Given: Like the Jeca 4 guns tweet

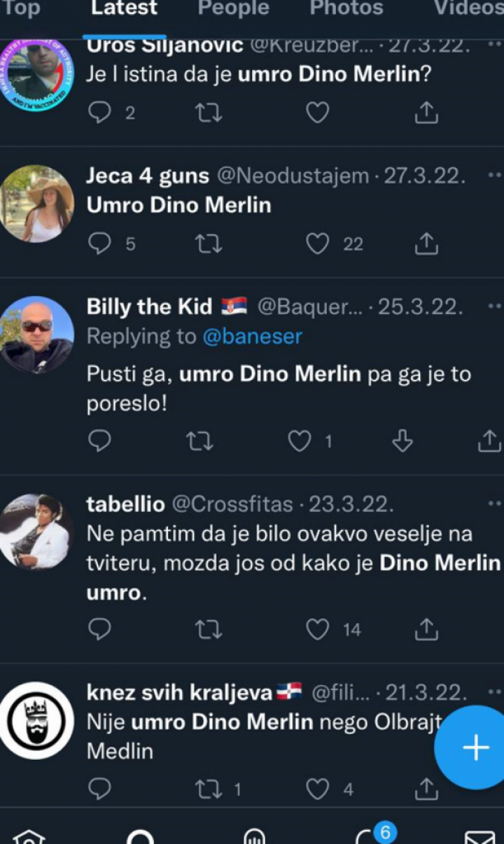Looking at the screenshot, I should (318, 244).
